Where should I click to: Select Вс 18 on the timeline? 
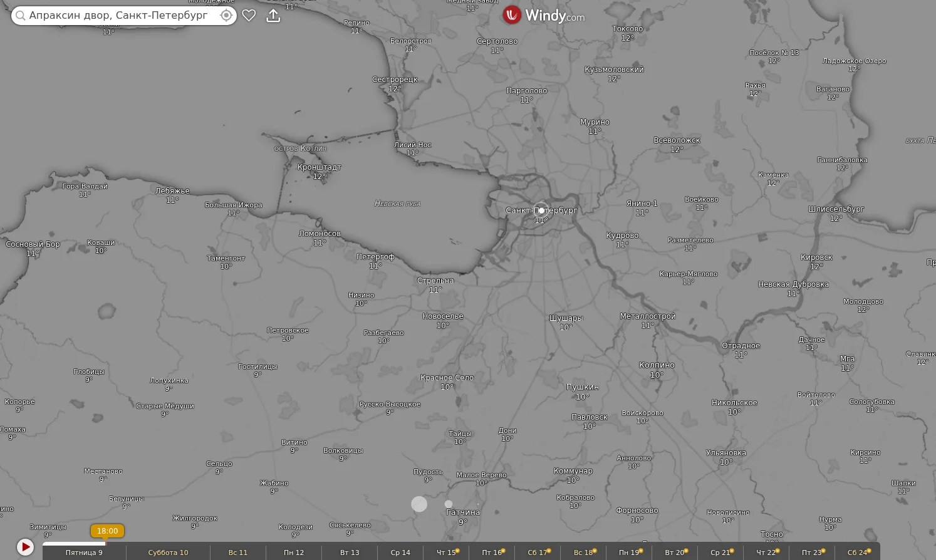tap(584, 552)
